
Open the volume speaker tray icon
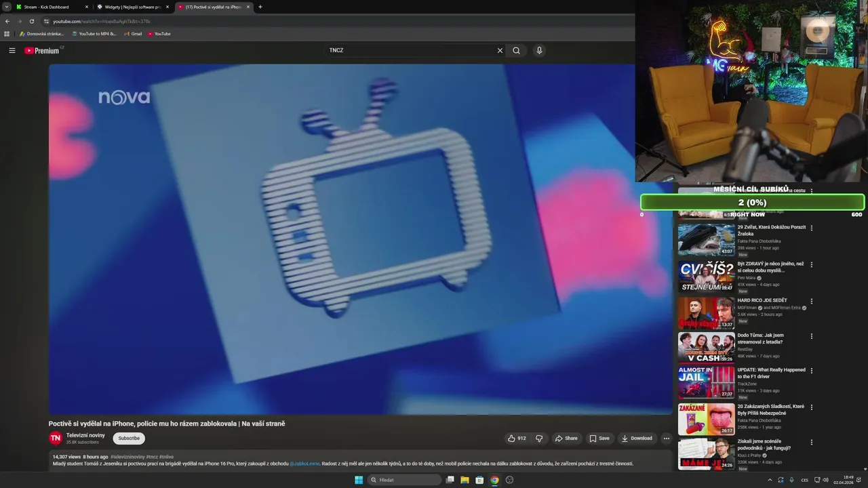click(825, 480)
